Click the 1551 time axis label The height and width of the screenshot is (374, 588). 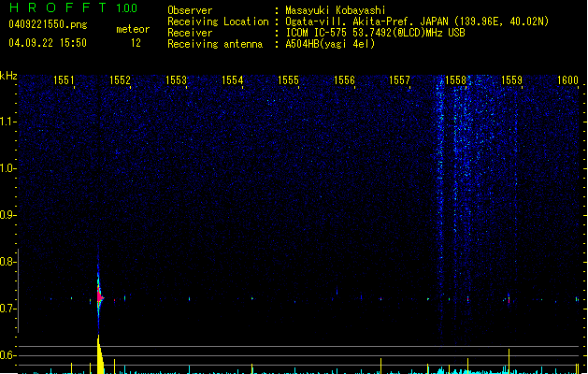(x=64, y=80)
